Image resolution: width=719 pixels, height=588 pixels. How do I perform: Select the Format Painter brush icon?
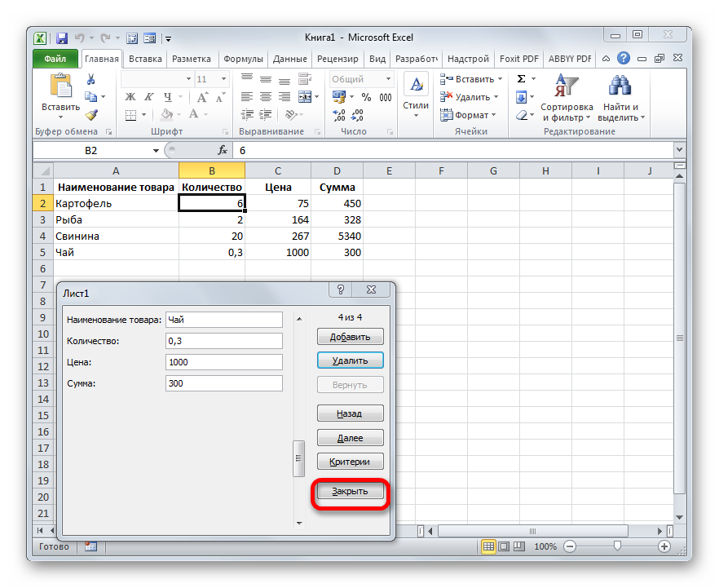91,115
